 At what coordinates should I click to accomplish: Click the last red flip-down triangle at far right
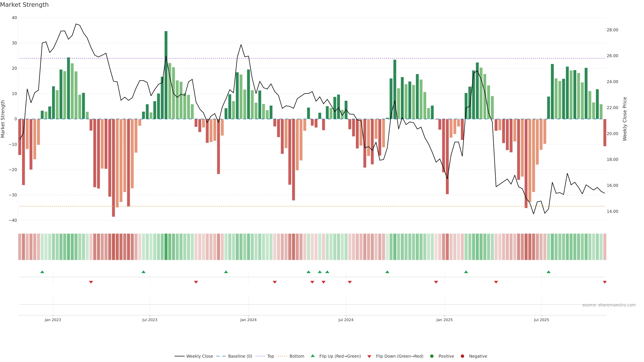604,282
